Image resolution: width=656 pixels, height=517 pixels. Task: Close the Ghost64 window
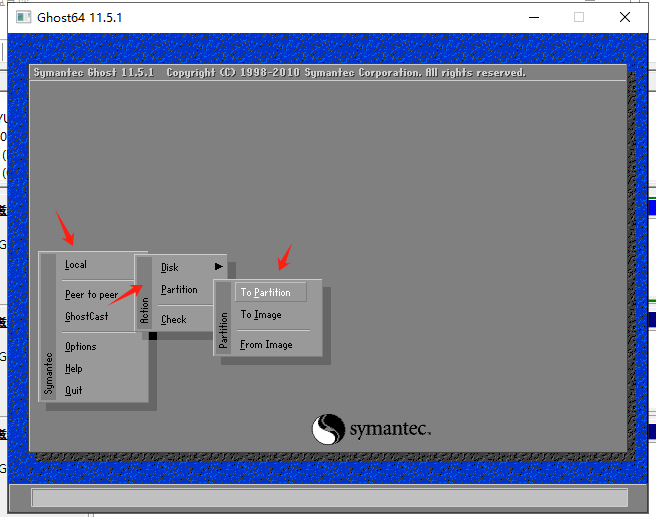tap(625, 18)
